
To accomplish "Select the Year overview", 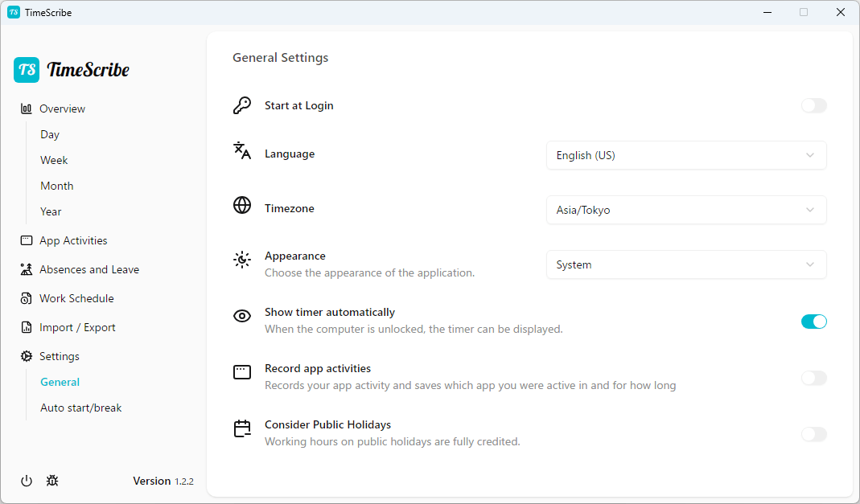I will tap(51, 211).
